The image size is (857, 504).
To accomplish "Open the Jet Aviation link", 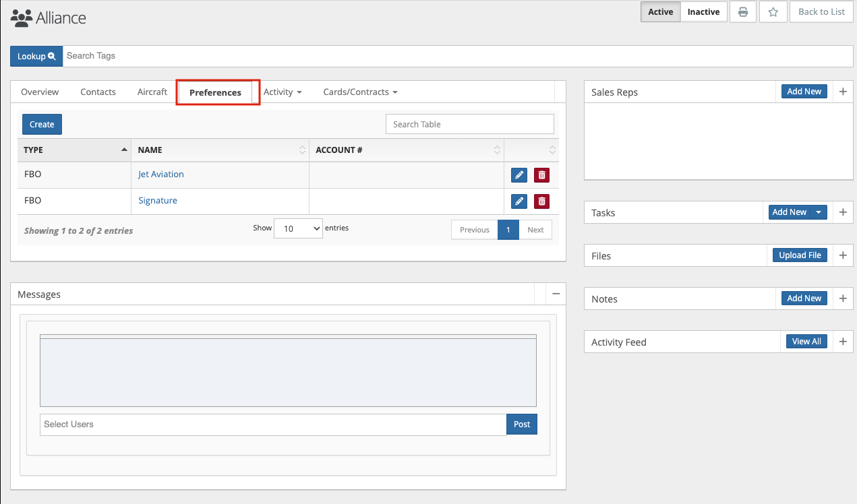I will (160, 175).
